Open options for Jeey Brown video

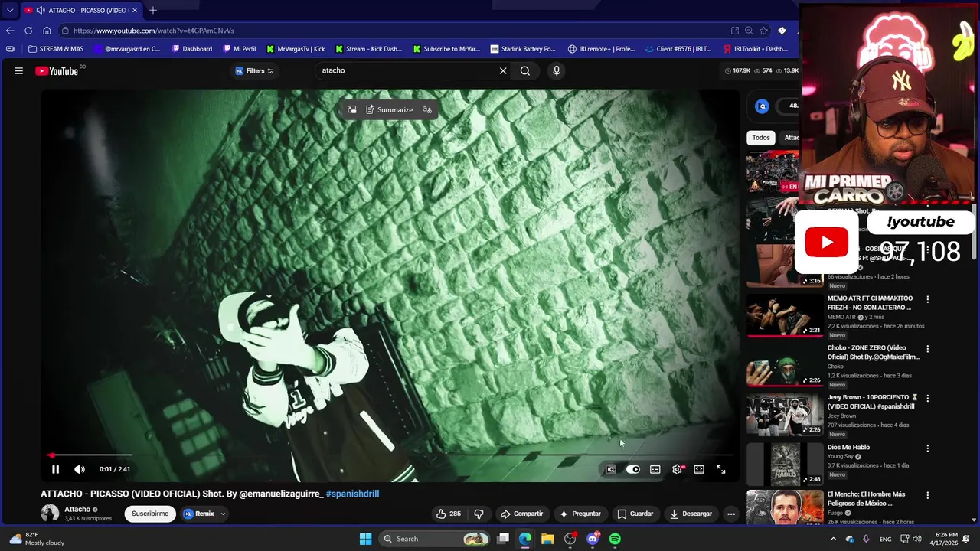coord(928,399)
